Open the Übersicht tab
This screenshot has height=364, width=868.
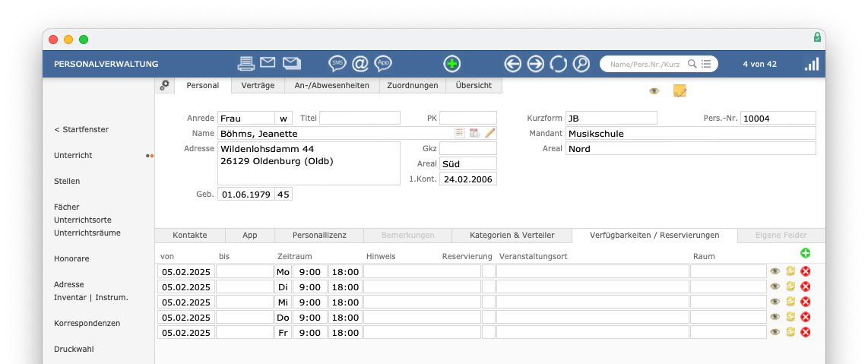pos(475,85)
